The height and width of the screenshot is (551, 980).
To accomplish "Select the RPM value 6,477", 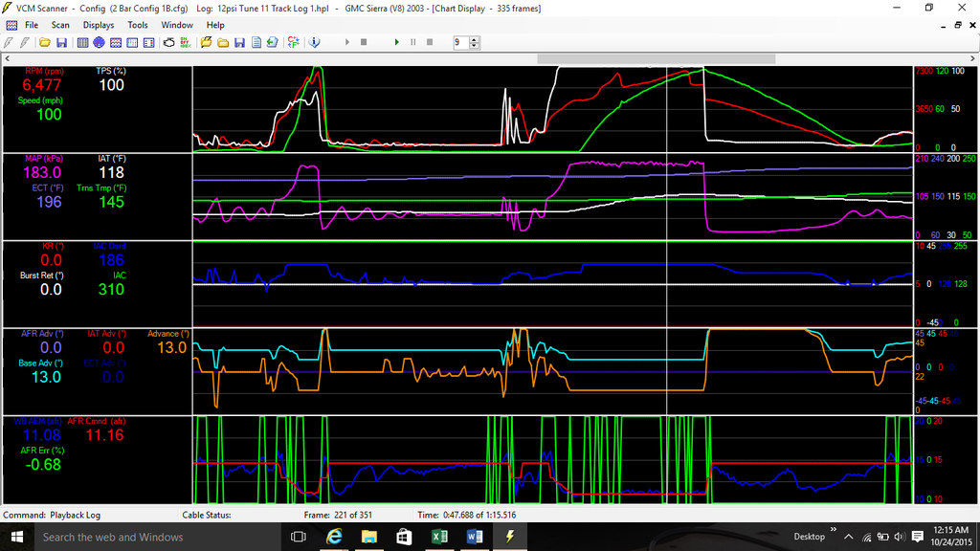I will [x=42, y=85].
